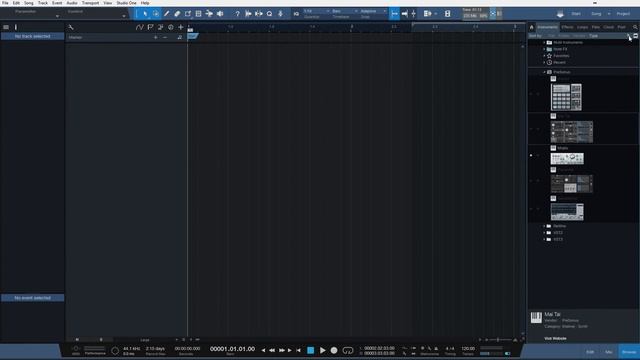The height and width of the screenshot is (360, 640).
Task: Open the Start page button
Action: pos(576,14)
